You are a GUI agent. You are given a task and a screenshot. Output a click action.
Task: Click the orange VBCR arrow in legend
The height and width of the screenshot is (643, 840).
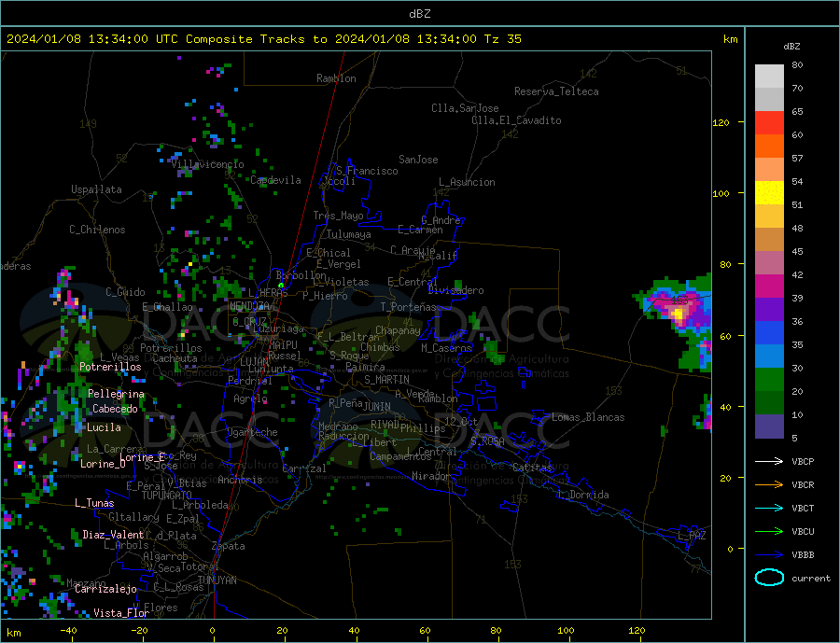tap(769, 485)
